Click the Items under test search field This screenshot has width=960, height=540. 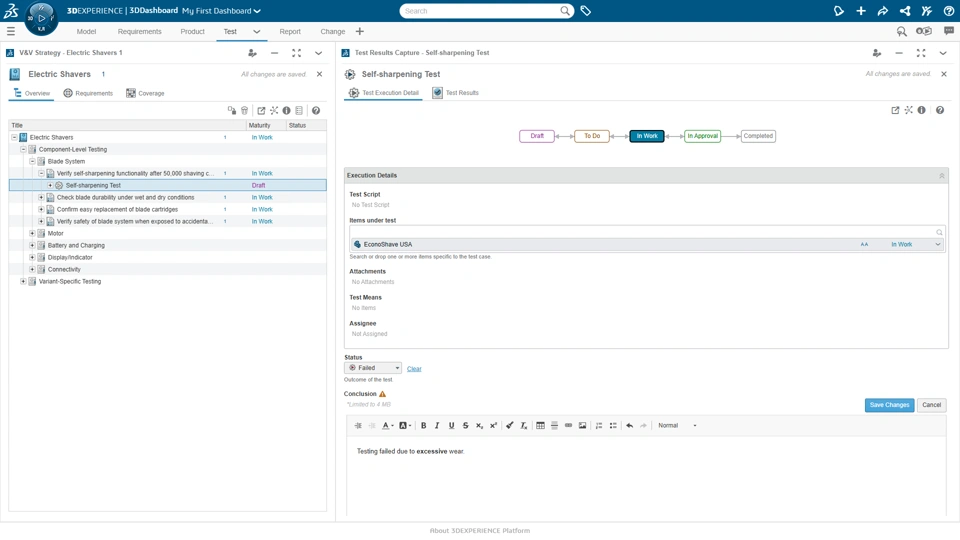pos(647,232)
